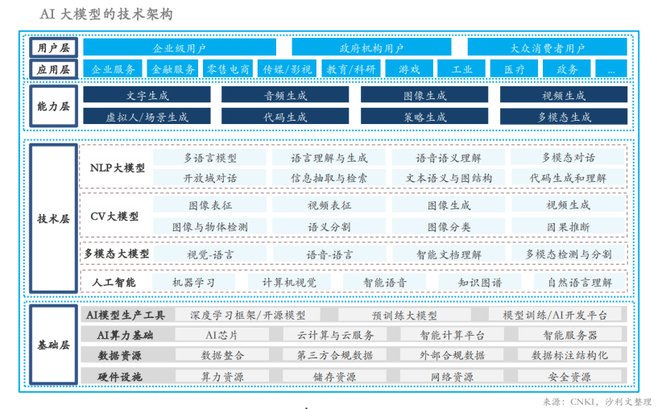Click the 多语言模型 item

click(x=210, y=158)
